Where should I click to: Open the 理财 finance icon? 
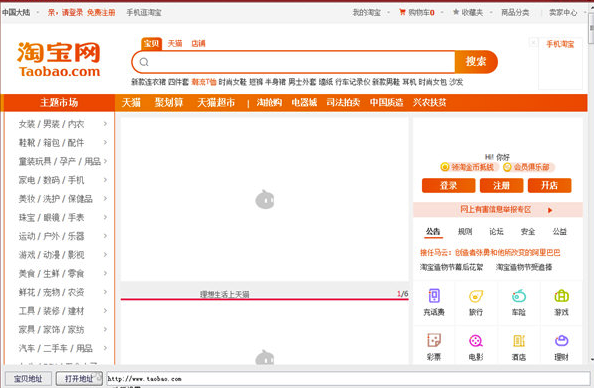[561, 340]
